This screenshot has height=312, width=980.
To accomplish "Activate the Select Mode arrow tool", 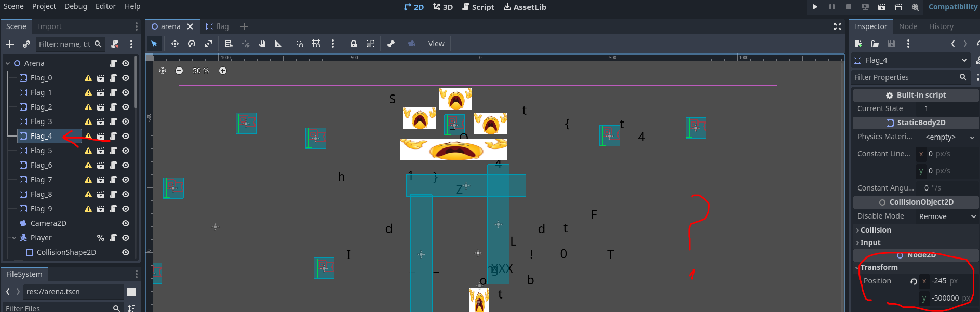I will (x=154, y=44).
